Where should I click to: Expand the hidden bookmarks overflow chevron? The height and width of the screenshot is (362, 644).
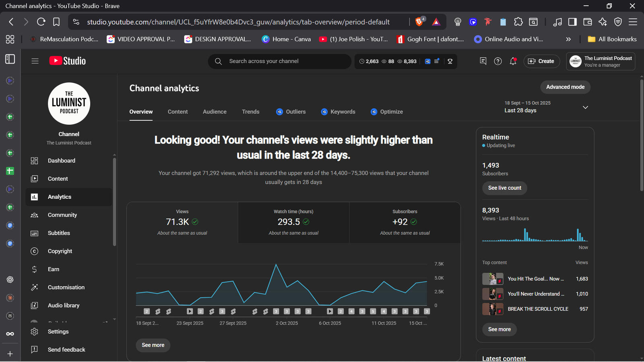(x=568, y=39)
